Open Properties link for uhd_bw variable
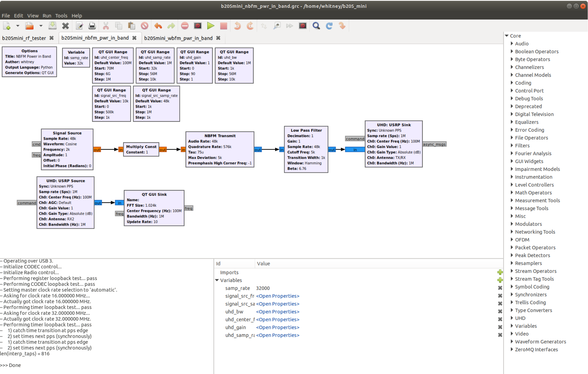The width and height of the screenshot is (588, 374). (277, 311)
